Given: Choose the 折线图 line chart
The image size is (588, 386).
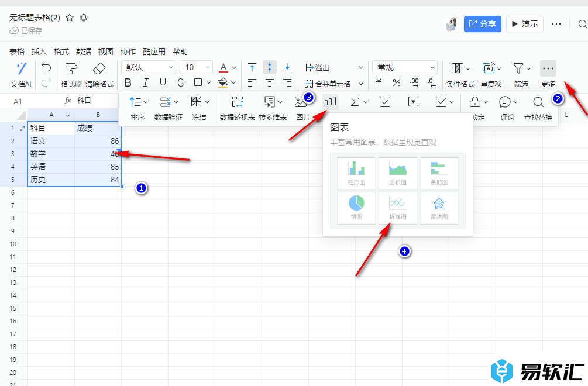Looking at the screenshot, I should pos(398,208).
